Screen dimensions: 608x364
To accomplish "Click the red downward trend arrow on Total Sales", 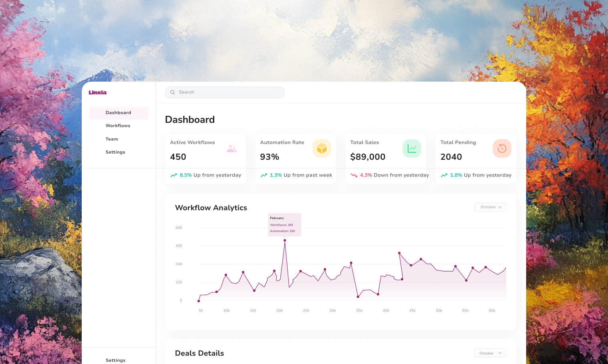I will click(354, 175).
